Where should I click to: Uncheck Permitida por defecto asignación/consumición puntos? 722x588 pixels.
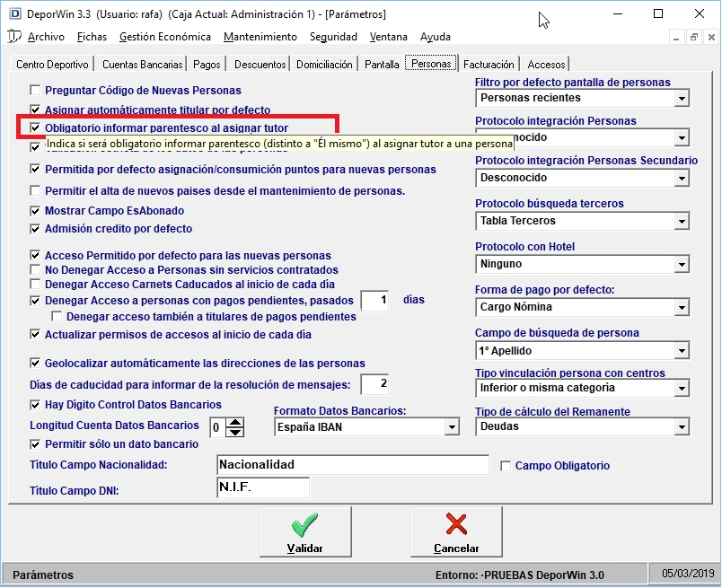pos(35,169)
